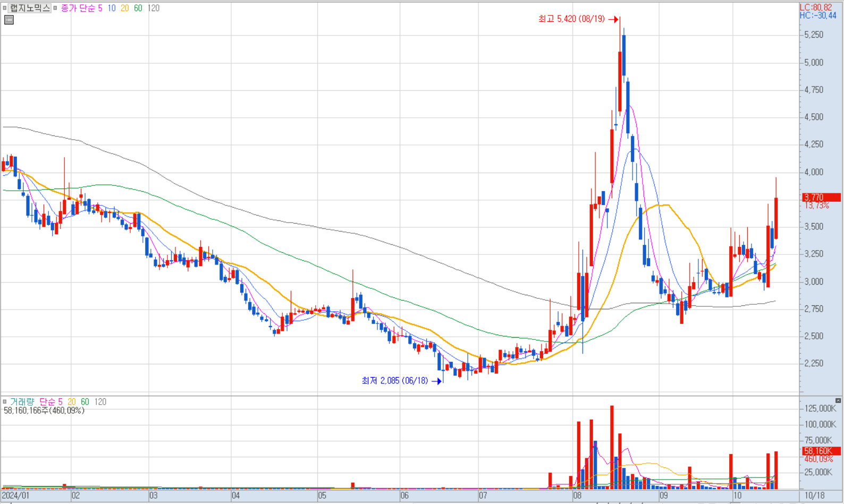The width and height of the screenshot is (844, 504).
Task: Click the volume 60-day average legend
Action: (85, 402)
